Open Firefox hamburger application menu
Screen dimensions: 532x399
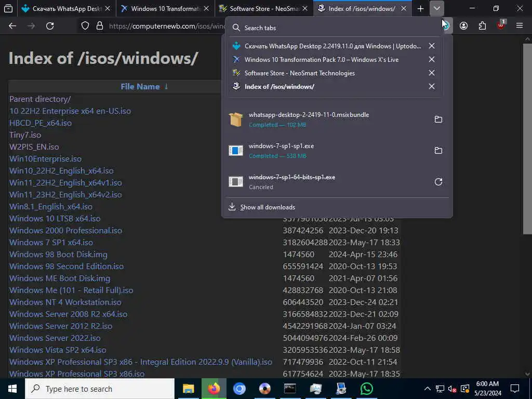(520, 26)
